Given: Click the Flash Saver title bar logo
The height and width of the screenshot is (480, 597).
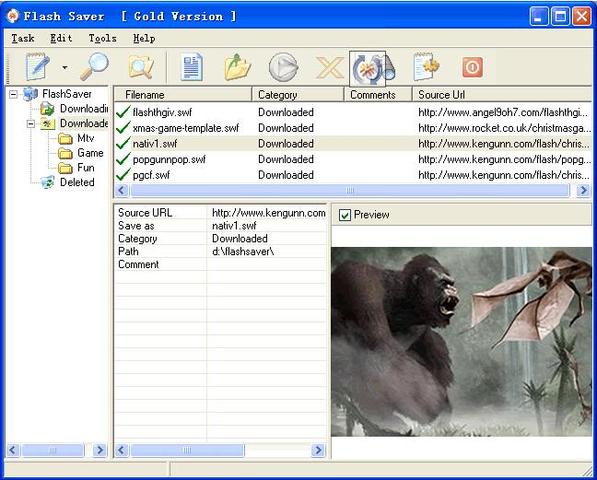Looking at the screenshot, I should tap(13, 16).
